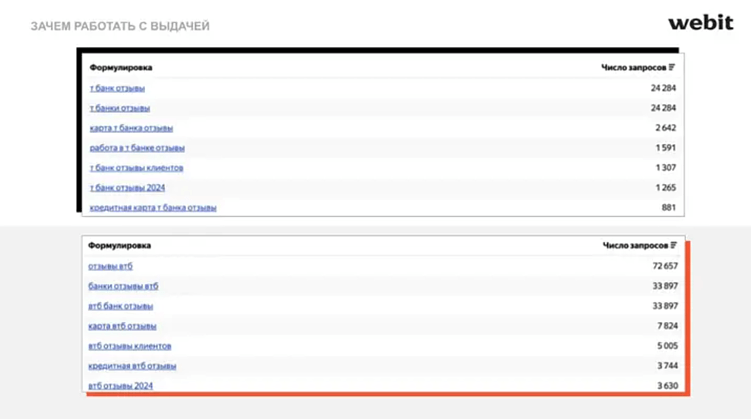Select the value 1 265
Screen dimensions: 751x419
(666, 188)
